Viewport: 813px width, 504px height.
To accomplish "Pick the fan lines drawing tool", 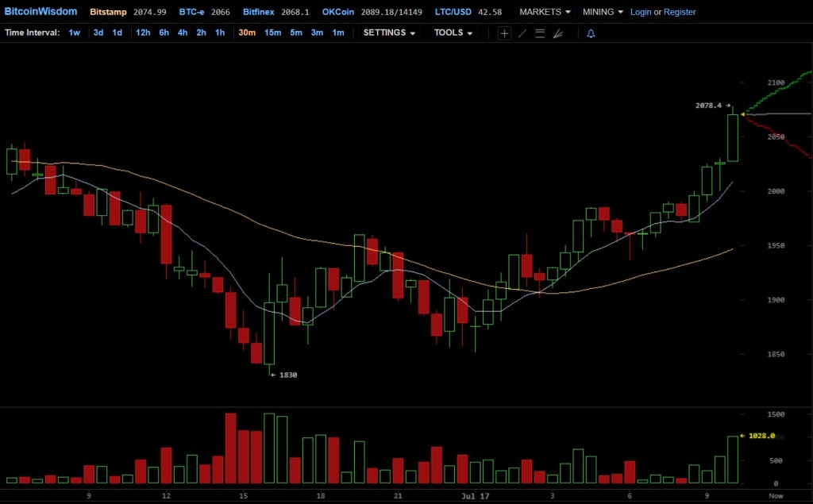I will [x=557, y=33].
